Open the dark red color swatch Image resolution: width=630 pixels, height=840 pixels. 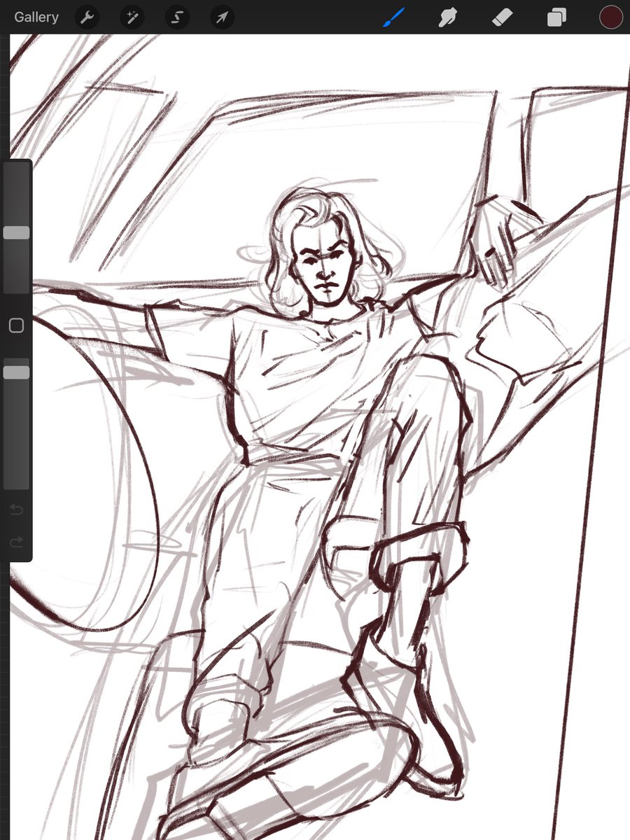click(610, 17)
